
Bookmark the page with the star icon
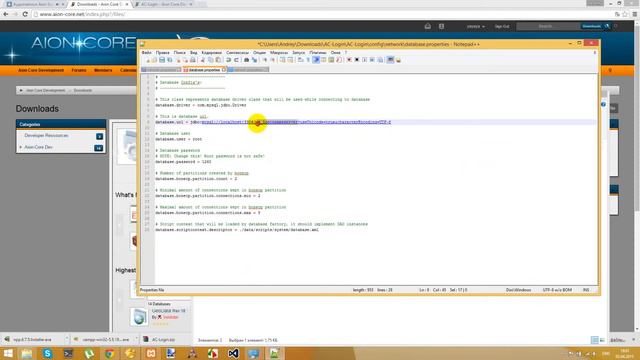(x=625, y=14)
